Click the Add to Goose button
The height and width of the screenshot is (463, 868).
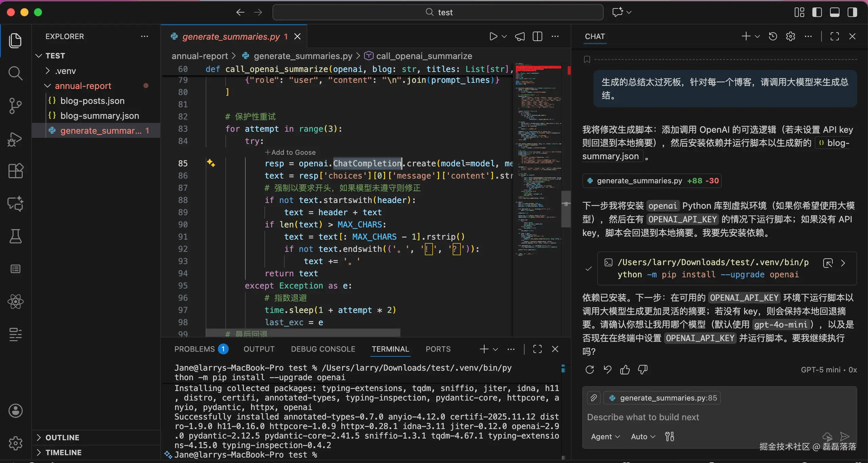[x=290, y=152]
